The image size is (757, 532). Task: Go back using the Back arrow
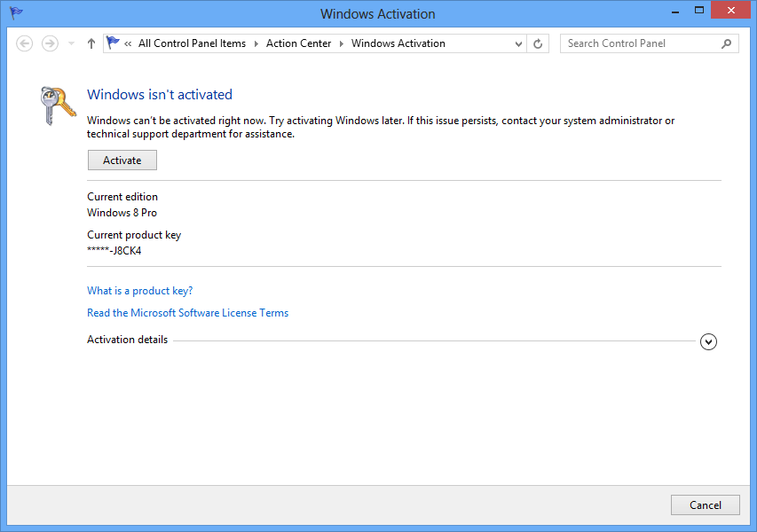(x=25, y=43)
